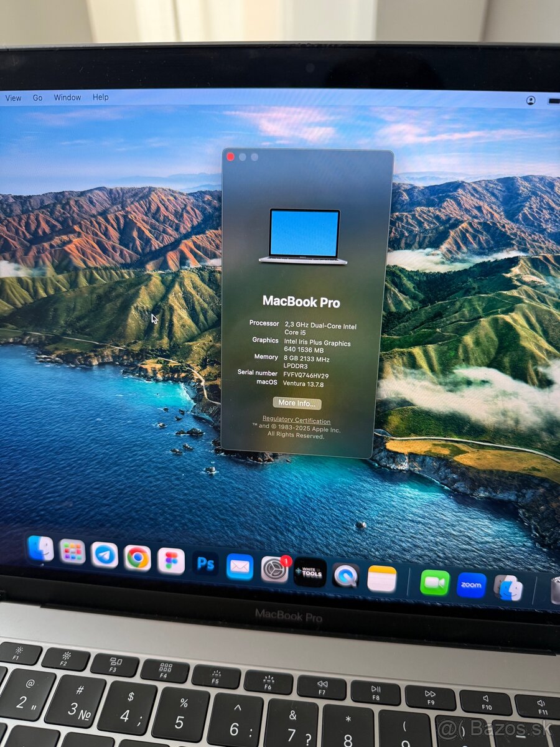
Task: Close the About This Mac window
Action: tap(230, 157)
